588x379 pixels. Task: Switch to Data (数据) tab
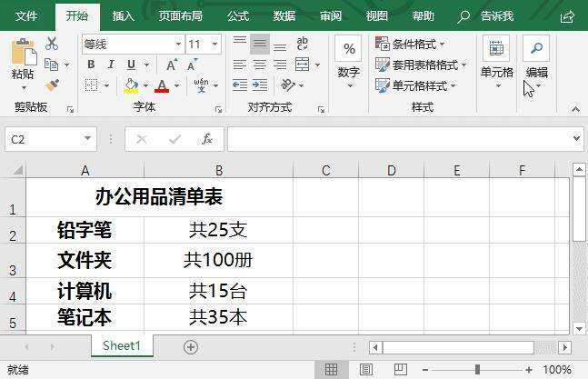pyautogui.click(x=284, y=15)
